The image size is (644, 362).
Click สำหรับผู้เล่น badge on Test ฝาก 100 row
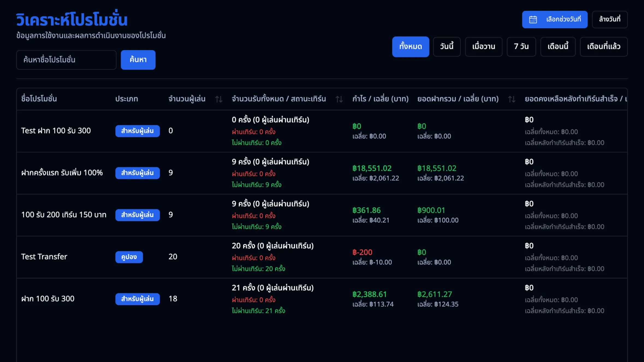click(x=137, y=131)
